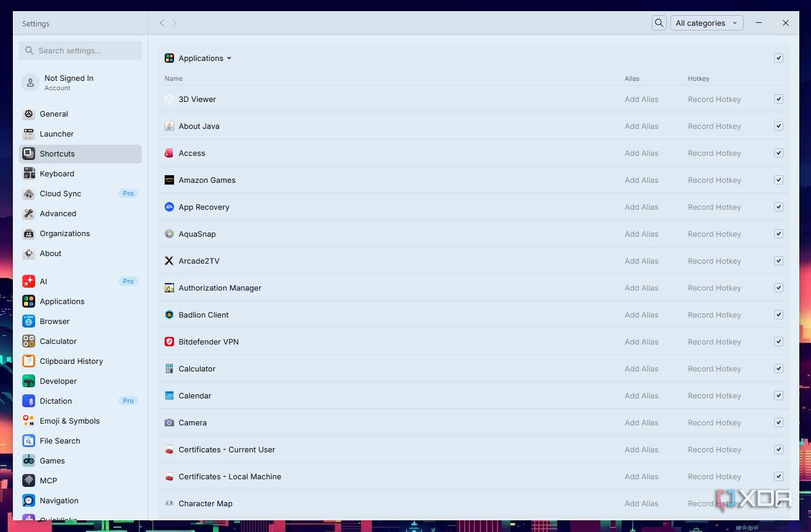Add an alias for Authorization Manager
Viewport: 811px width, 532px height.
[642, 288]
